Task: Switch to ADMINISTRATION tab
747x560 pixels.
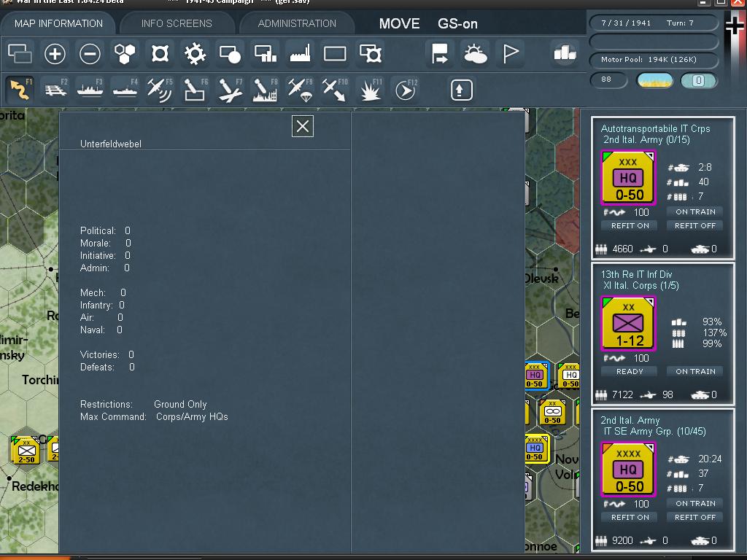Action: (297, 23)
